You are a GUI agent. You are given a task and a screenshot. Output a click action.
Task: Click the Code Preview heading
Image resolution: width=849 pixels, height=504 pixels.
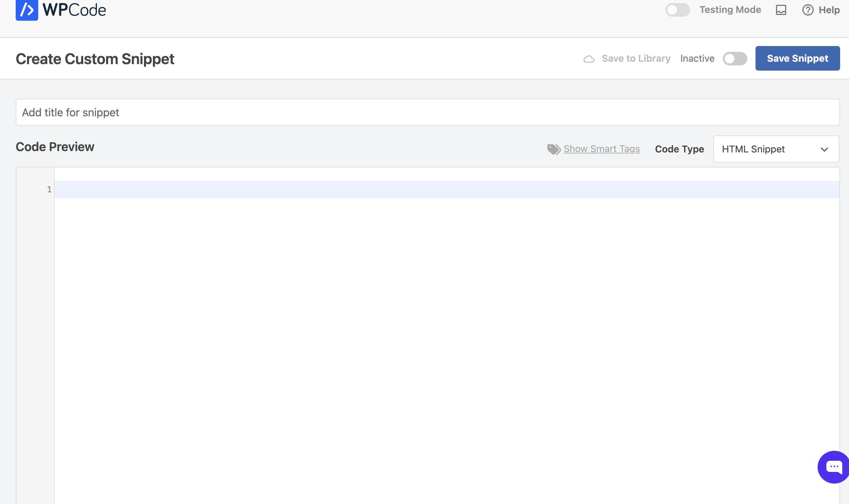point(55,147)
